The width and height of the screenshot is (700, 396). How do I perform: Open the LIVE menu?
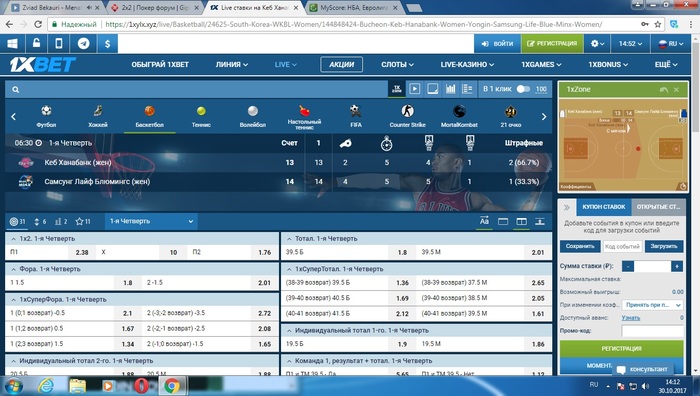(x=286, y=65)
